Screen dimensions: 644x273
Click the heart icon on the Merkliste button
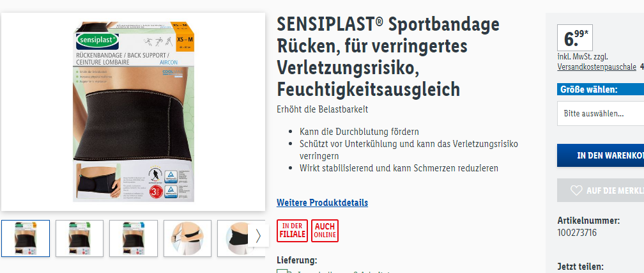(x=576, y=191)
